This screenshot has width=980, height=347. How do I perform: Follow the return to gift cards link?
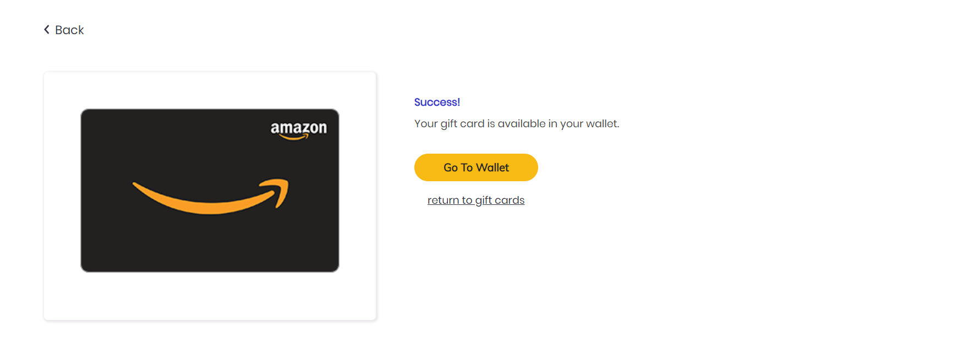(x=475, y=200)
